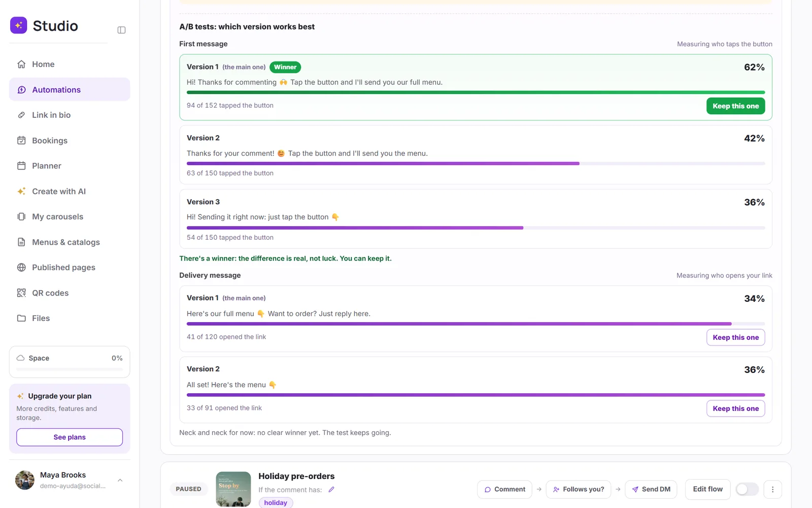Click the Send DM step chip
This screenshot has width=812, height=508.
pos(651,489)
